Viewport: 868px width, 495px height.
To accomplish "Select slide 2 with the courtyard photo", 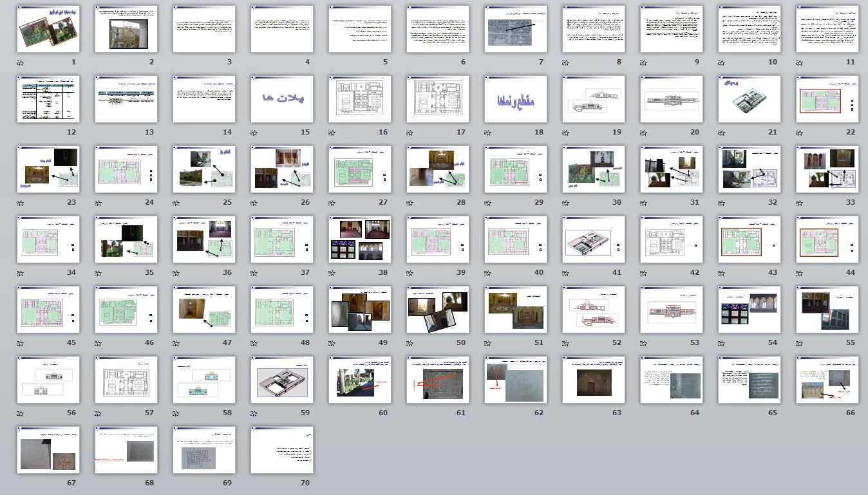I will pos(126,29).
